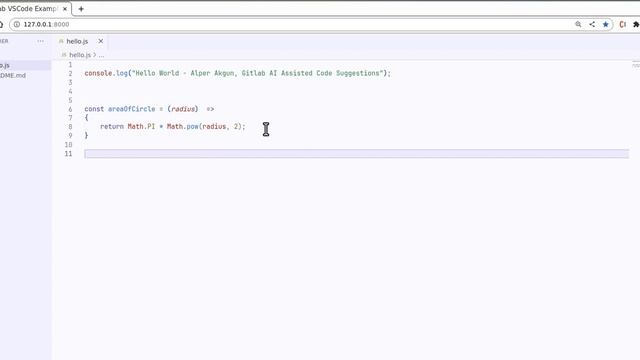This screenshot has width=640, height=360.
Task: Click the share icon in address bar
Action: click(592, 24)
